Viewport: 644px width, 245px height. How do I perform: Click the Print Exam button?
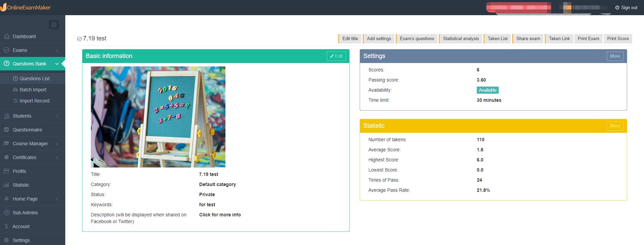click(588, 39)
